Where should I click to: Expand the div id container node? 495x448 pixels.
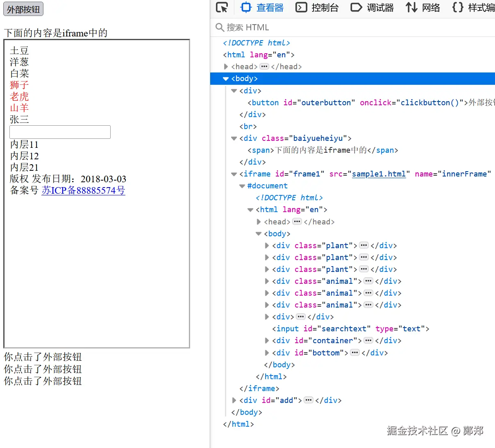pos(267,341)
